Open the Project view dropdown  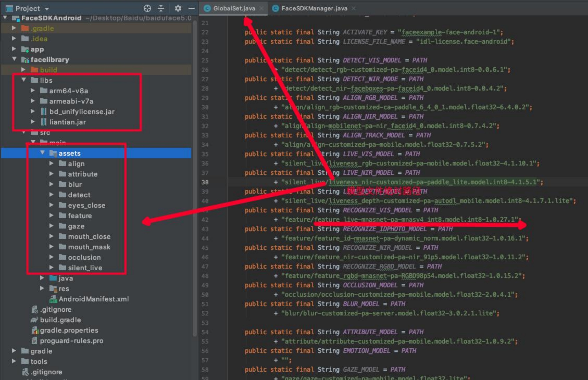tap(47, 9)
